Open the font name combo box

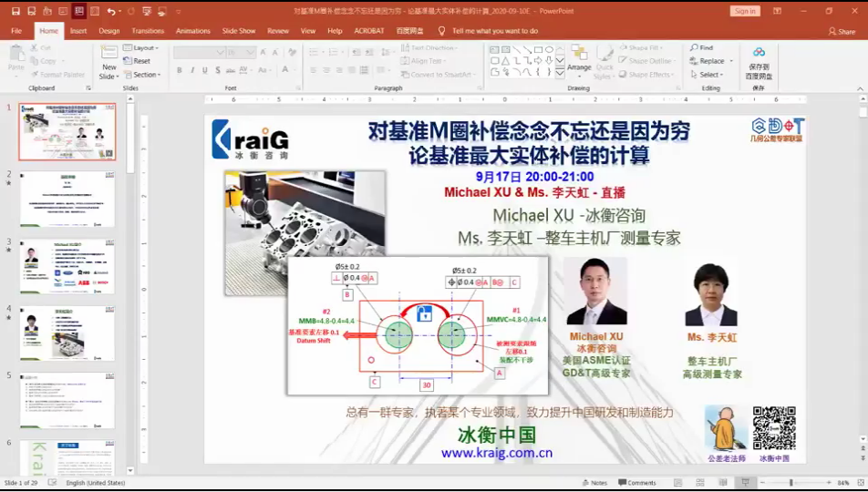click(x=199, y=52)
